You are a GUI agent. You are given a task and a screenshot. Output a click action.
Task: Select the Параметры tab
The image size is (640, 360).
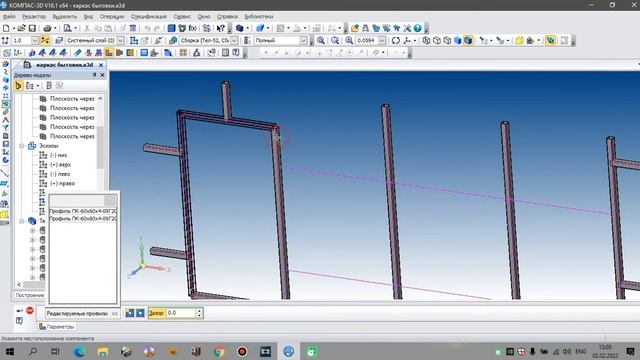(57, 327)
